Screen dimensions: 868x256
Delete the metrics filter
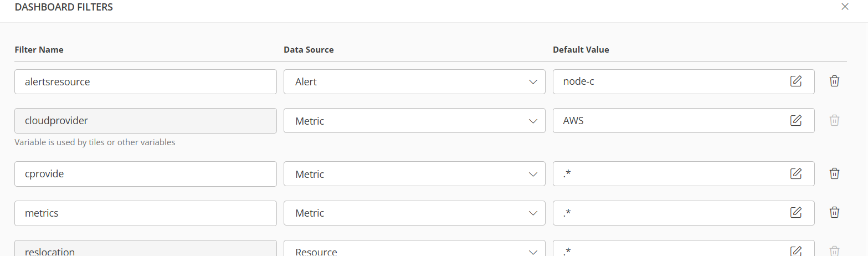[834, 212]
